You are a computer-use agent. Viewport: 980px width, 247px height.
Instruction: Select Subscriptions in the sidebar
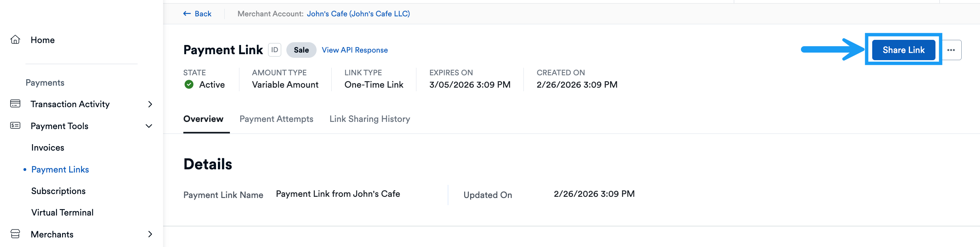tap(58, 191)
